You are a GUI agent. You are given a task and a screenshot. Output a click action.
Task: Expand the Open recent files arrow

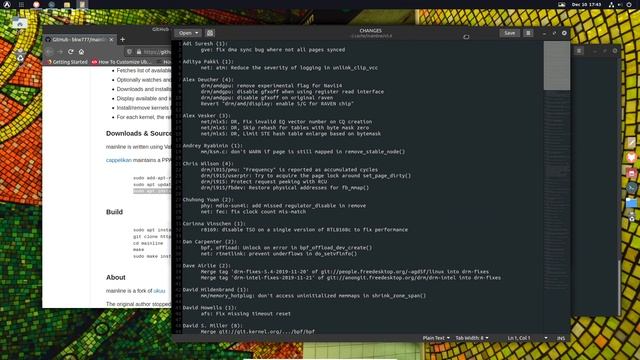197,33
